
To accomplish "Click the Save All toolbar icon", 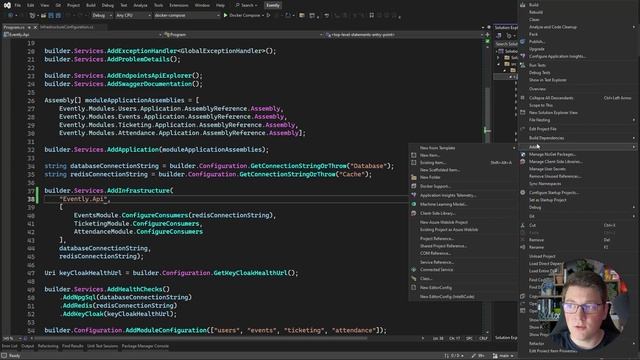I will coord(58,16).
